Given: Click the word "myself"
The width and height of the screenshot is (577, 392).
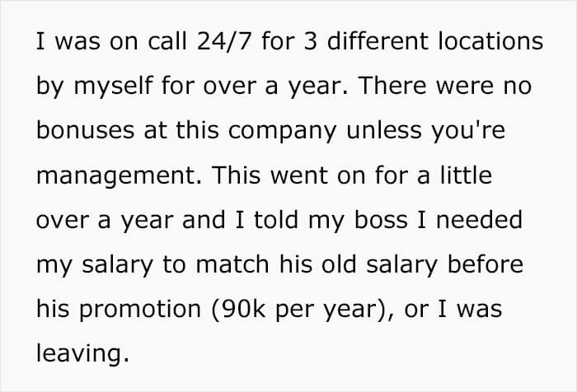Looking at the screenshot, I should coord(114,86).
